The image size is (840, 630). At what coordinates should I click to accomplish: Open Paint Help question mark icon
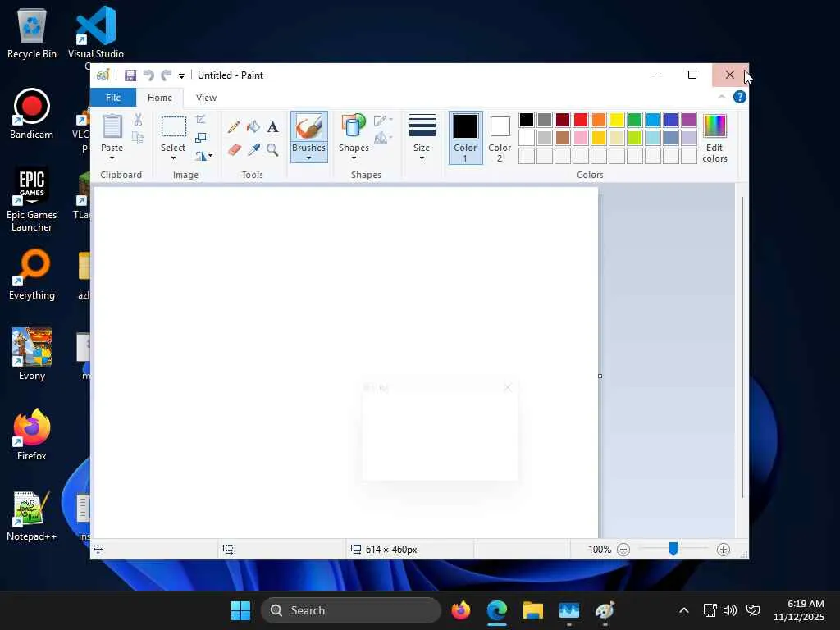tap(740, 97)
